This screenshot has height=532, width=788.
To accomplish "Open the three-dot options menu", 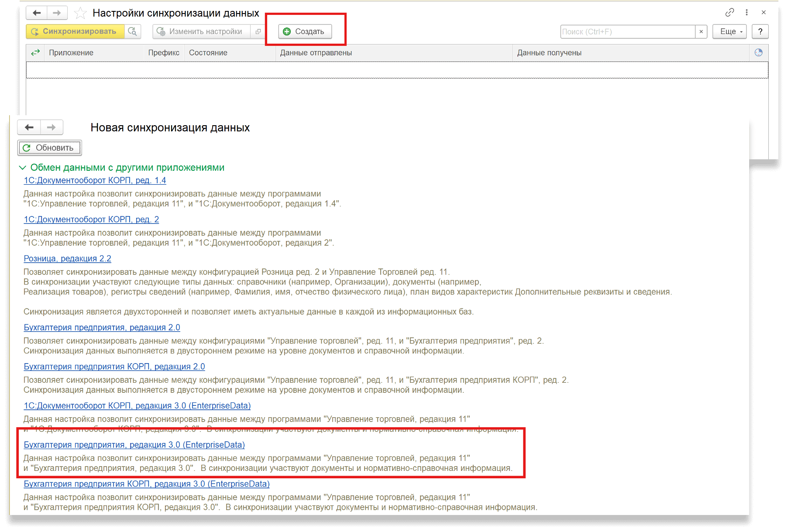I will click(x=747, y=12).
